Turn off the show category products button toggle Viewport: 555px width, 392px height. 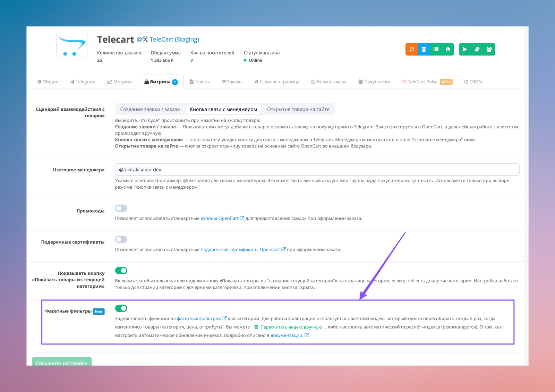[121, 271]
